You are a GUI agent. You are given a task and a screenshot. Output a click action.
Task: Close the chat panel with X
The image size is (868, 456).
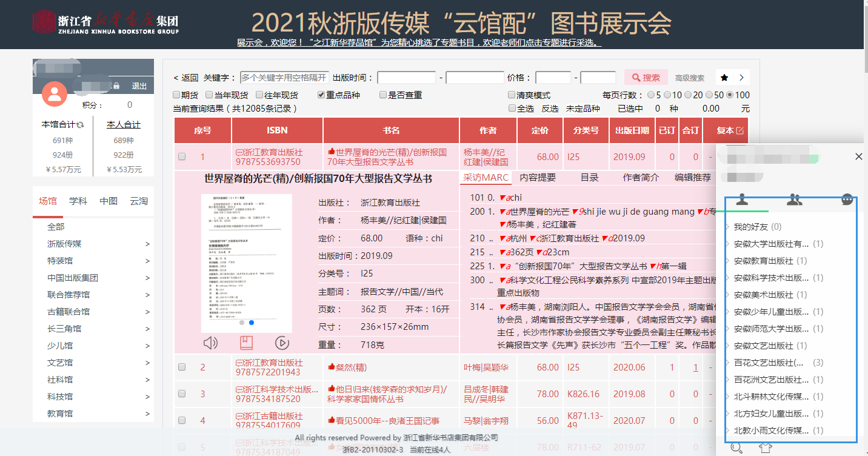pyautogui.click(x=858, y=156)
